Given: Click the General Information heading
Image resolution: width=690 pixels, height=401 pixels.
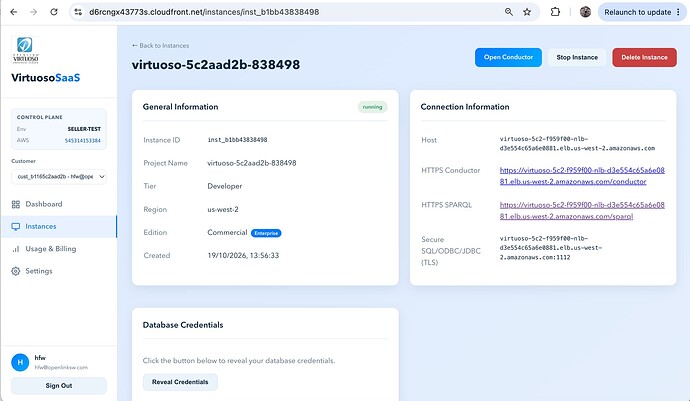Looking at the screenshot, I should [180, 107].
